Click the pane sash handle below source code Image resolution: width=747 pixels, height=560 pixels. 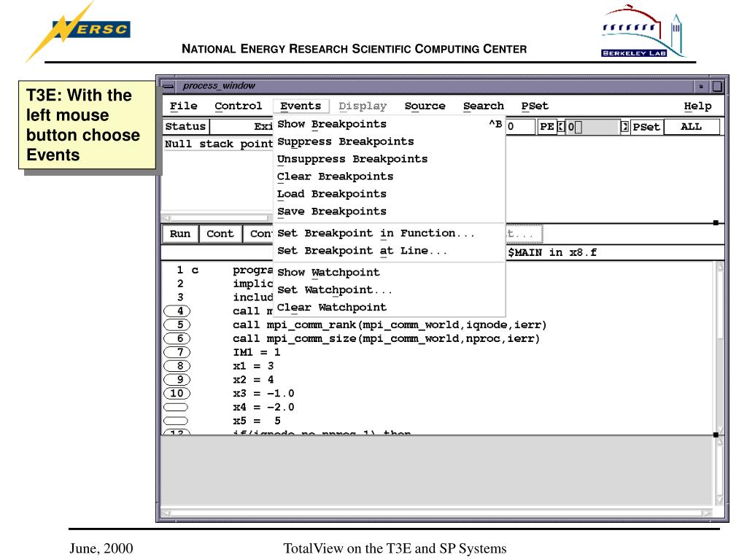tap(716, 435)
